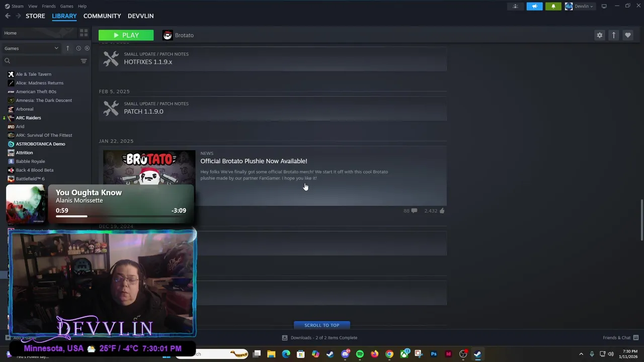The image size is (644, 362).
Task: Click the SCROLL TO TOP button
Action: click(322, 325)
